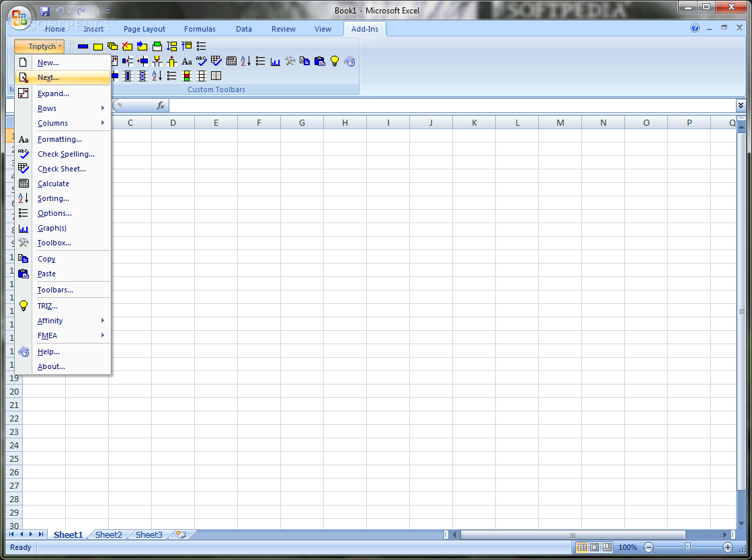
Task: Open the Page Layout ribbon tab
Action: tap(144, 29)
